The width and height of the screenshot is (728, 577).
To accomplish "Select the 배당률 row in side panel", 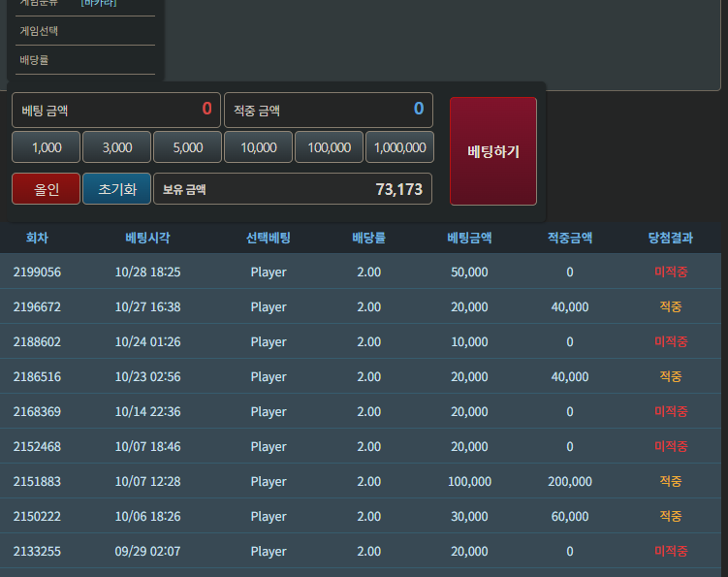I will [85, 60].
